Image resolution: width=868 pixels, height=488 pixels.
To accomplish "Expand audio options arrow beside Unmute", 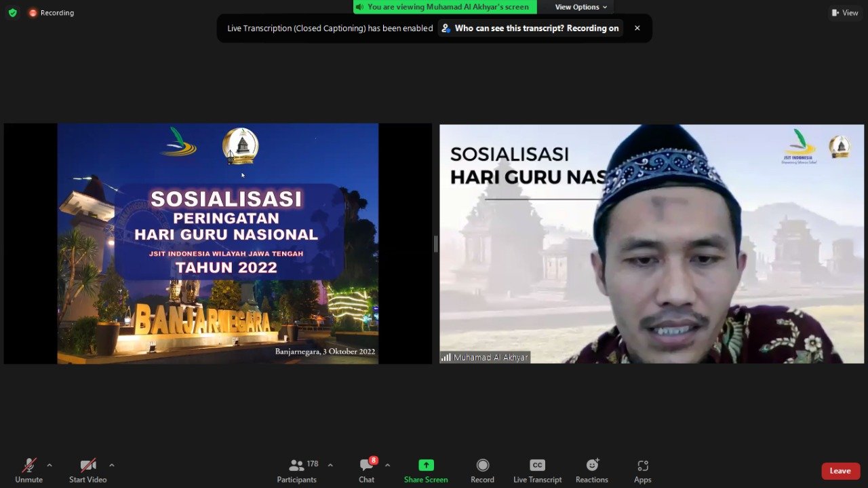I will [x=50, y=466].
